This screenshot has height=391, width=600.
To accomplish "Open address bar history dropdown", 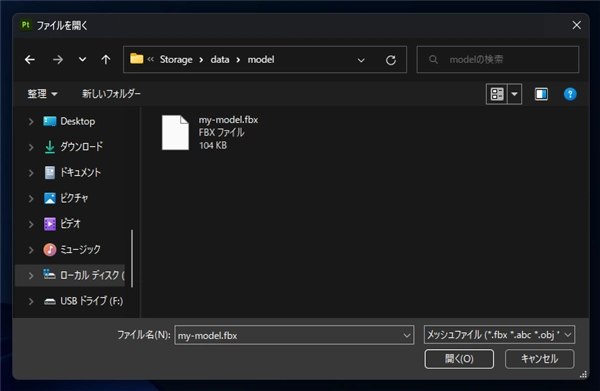I will pos(361,60).
